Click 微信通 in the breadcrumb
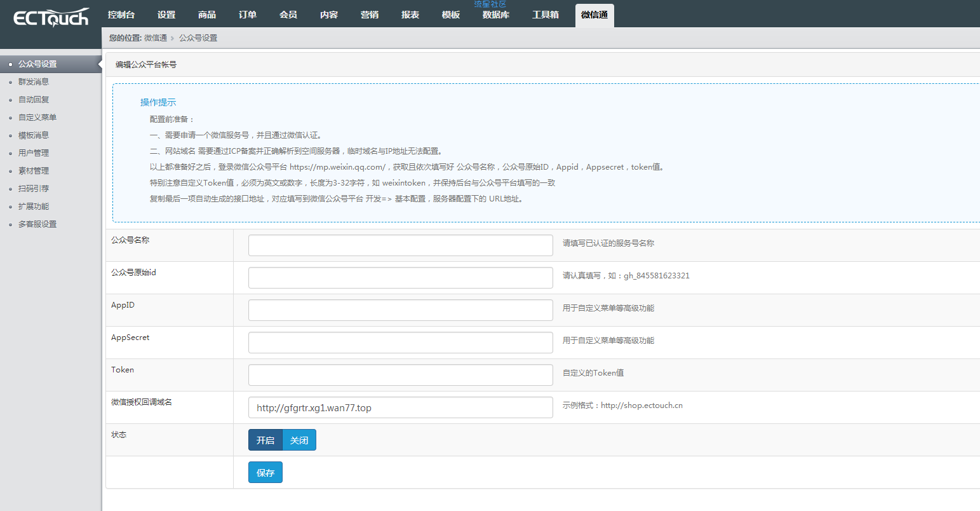 (156, 38)
